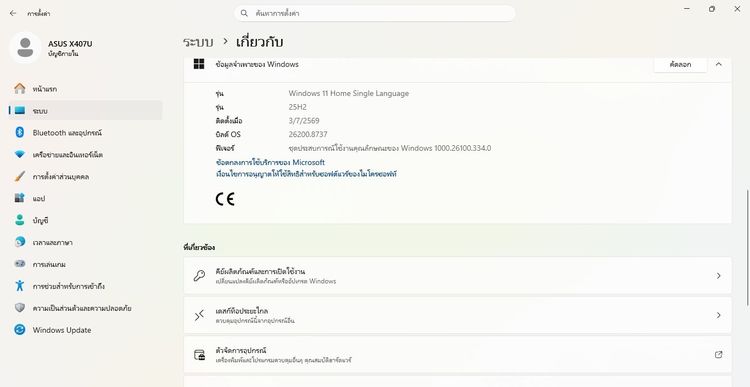Select the Time and language globe icon
Screen dimensions: 750x387
tap(20, 242)
